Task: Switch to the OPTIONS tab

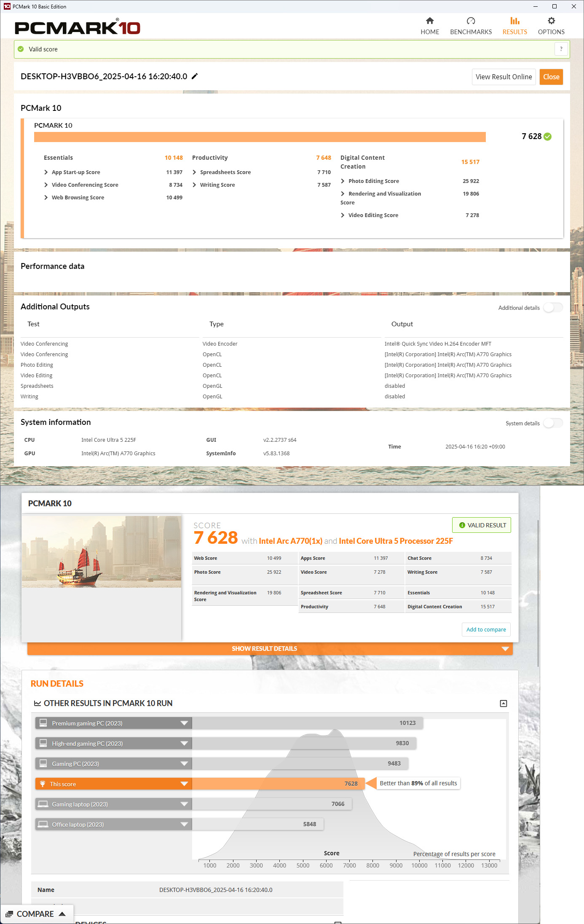Action: point(551,26)
